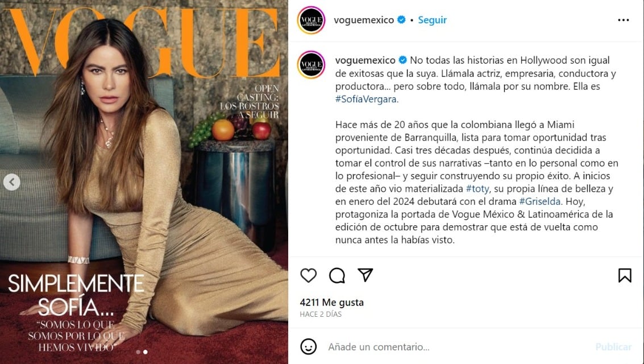Image resolution: width=644 pixels, height=364 pixels.
Task: Click the comment field 'Añade un comentario...'
Action: pos(456,347)
